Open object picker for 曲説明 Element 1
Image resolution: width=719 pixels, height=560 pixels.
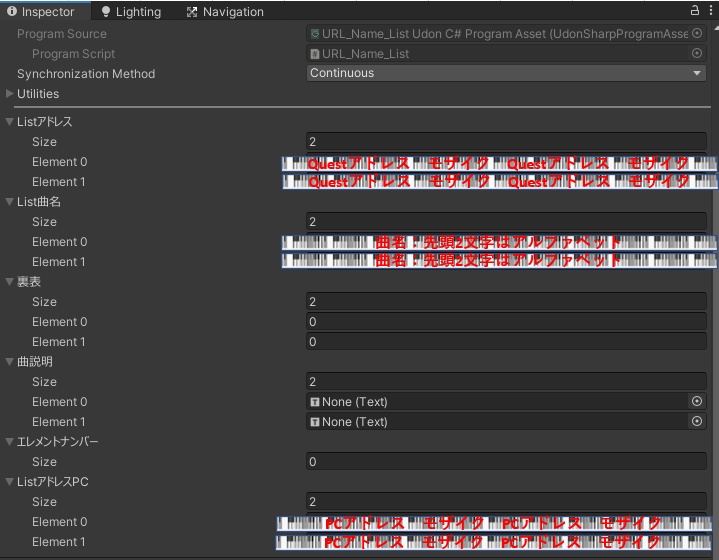pyautogui.click(x=697, y=421)
